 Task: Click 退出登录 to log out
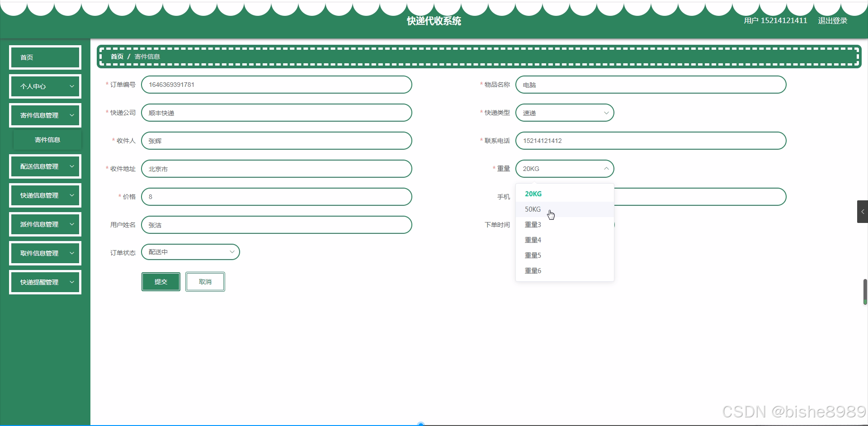pos(833,20)
